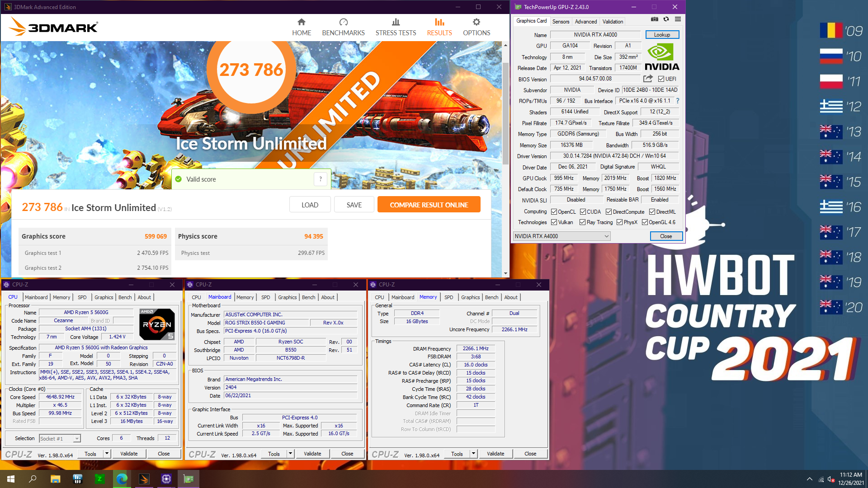Click the GPU-Z Close button
This screenshot has width=868, height=488.
(666, 236)
